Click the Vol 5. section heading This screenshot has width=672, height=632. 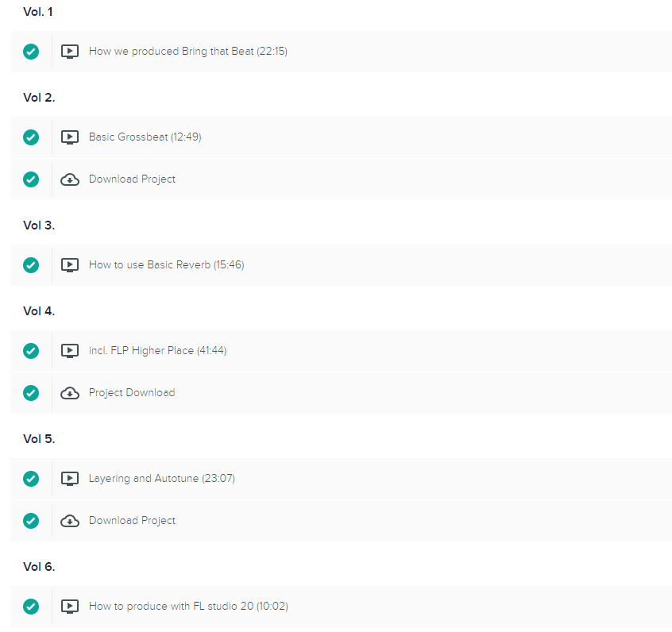coord(39,439)
